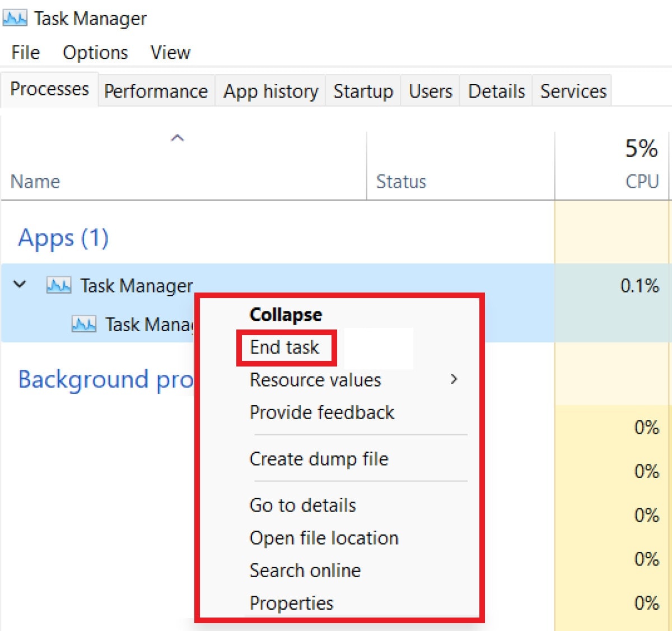Open the View menu

click(x=170, y=53)
